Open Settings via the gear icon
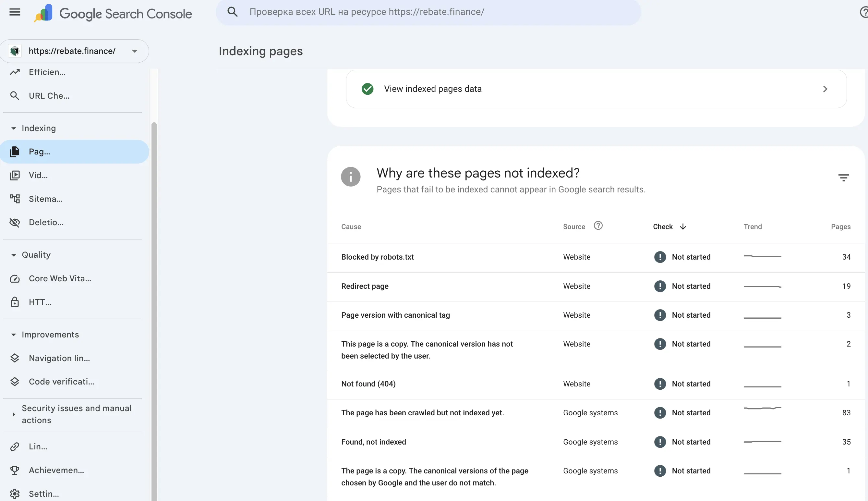 15,493
